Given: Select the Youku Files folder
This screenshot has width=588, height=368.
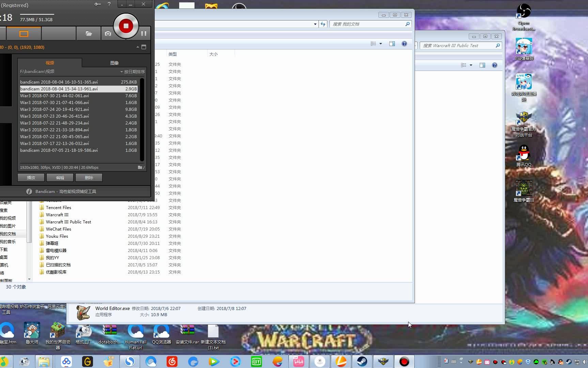Looking at the screenshot, I should coord(57,236).
